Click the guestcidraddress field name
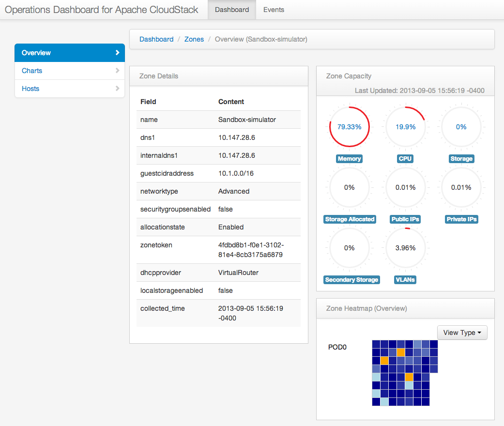The image size is (504, 426). [167, 174]
